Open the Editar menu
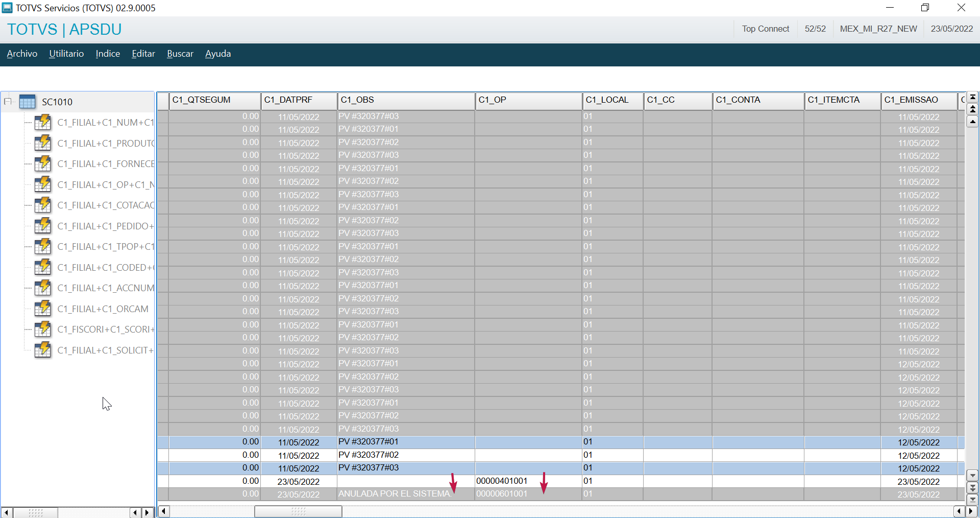The width and height of the screenshot is (980, 518). coord(143,54)
